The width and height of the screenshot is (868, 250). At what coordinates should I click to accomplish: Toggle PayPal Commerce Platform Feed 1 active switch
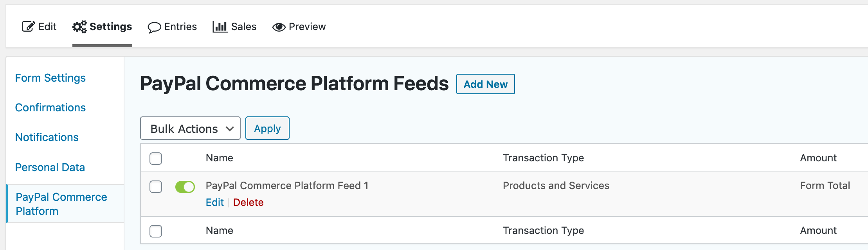tap(185, 187)
